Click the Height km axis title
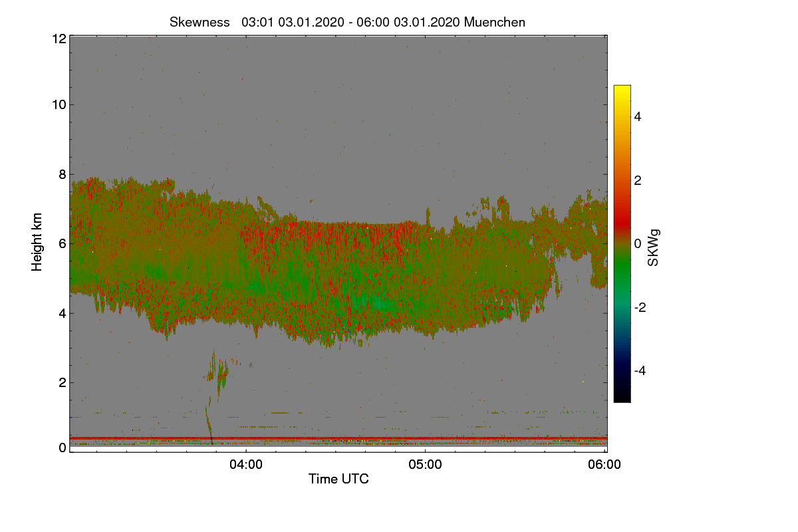 tap(37, 242)
